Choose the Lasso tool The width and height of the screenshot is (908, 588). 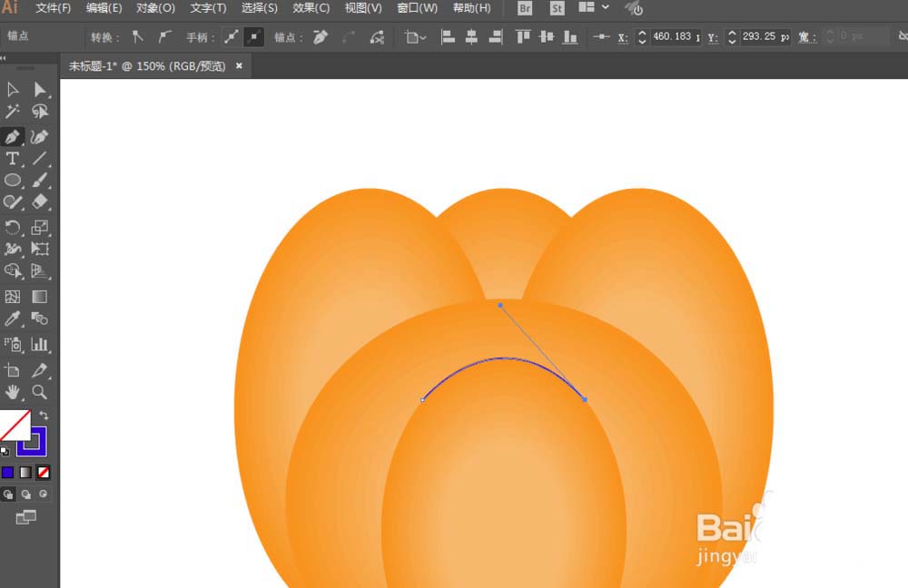tap(39, 111)
